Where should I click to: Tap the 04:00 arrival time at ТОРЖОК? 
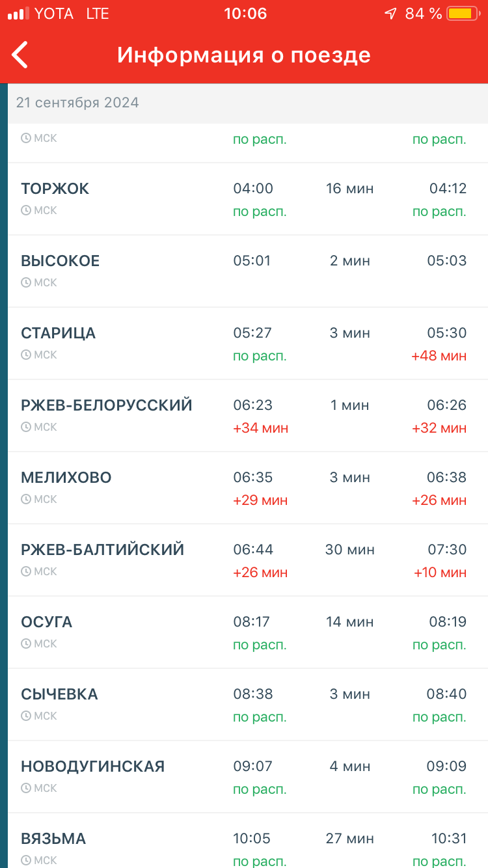[x=253, y=189]
